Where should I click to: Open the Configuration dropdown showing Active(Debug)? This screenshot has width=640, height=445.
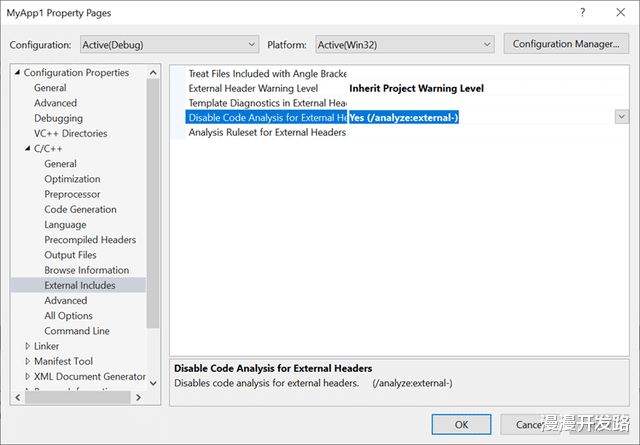point(169,44)
